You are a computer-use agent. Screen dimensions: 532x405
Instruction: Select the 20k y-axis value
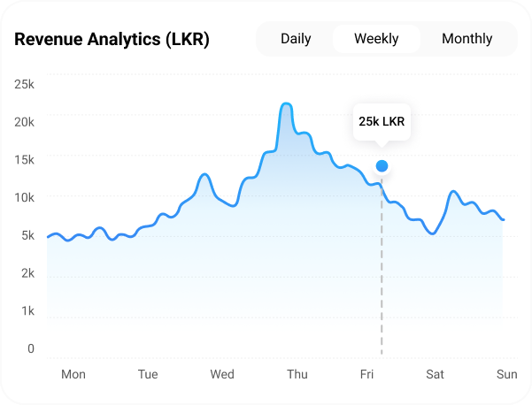tap(25, 121)
